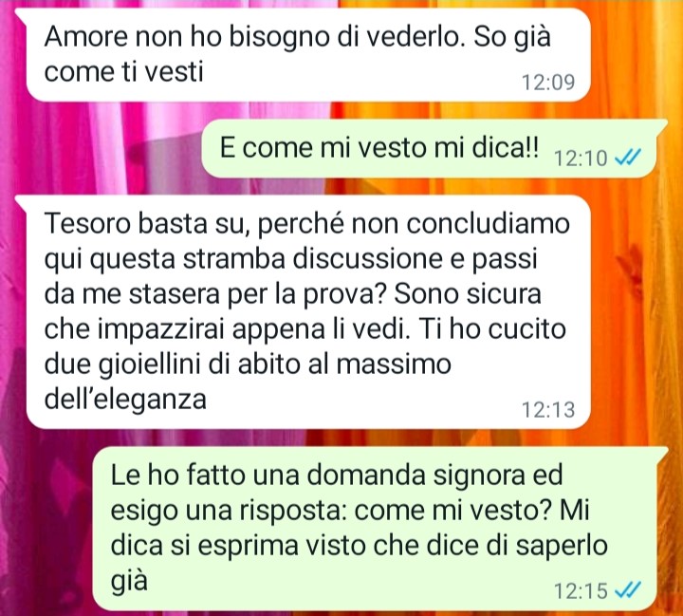The image size is (683, 616).
Task: Click the pink wallpaper left of the 12:10 bubble
Action: coord(101,148)
